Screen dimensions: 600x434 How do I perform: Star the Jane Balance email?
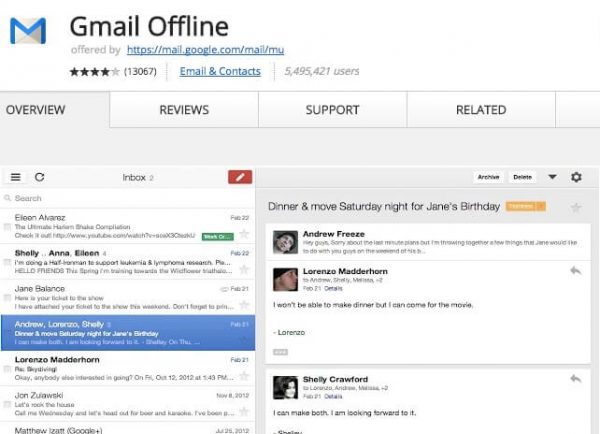tap(244, 305)
